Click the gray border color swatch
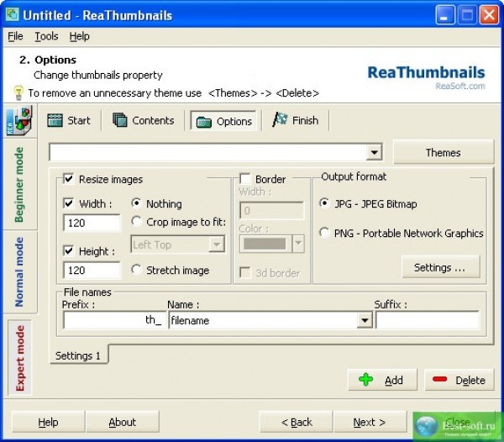This screenshot has width=504, height=442. click(265, 244)
